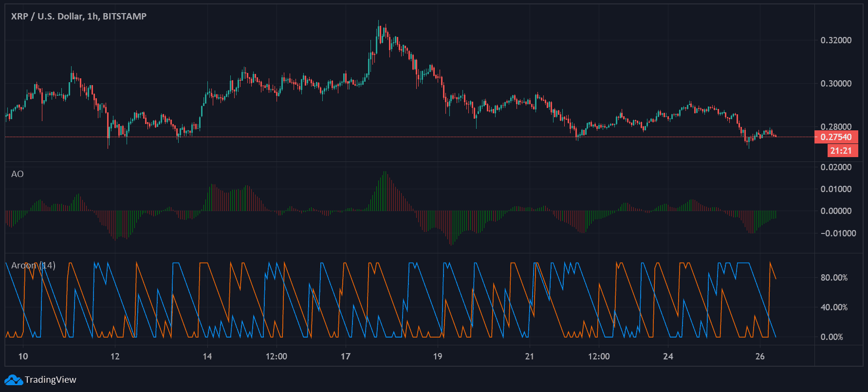This screenshot has height=392, width=868.
Task: Open the TradingView wordmark link
Action: 51,380
